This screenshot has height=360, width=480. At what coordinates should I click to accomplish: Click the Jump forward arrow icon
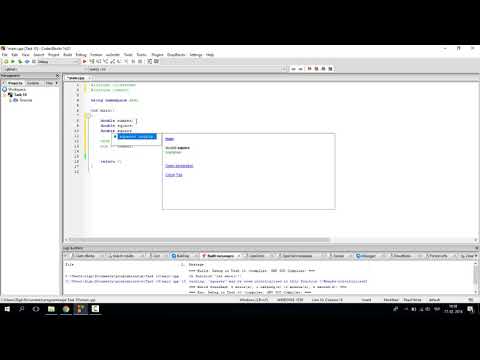point(301,69)
